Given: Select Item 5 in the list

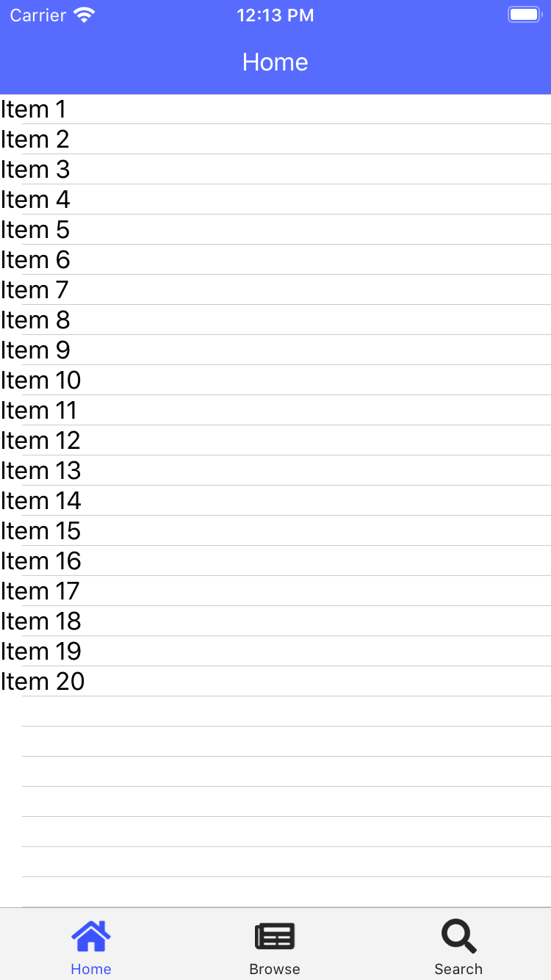Looking at the screenshot, I should click(x=275, y=229).
